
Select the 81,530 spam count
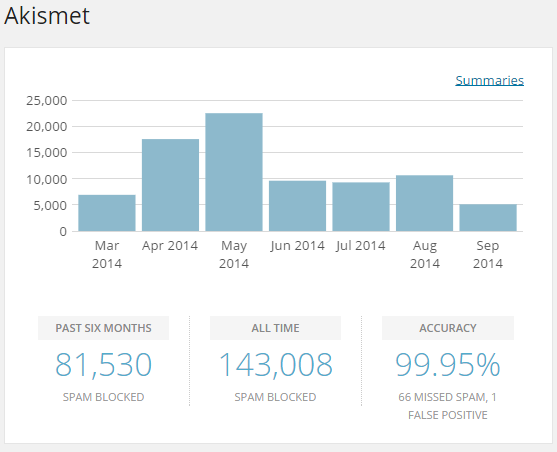coord(103,365)
